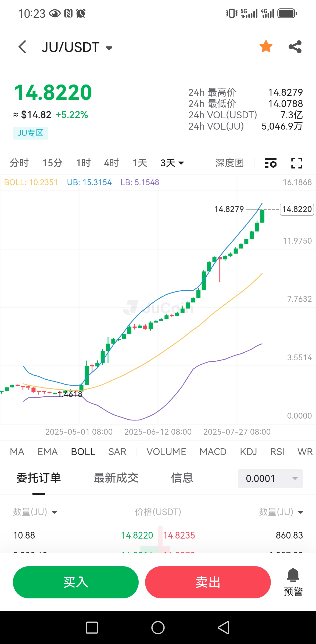Tap the vibrate mode status icon
This screenshot has height=644, width=316.
point(232,13)
